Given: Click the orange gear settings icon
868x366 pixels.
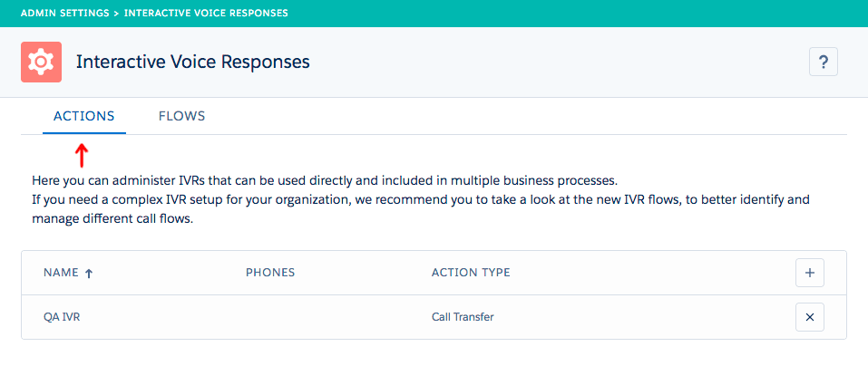Looking at the screenshot, I should click(40, 62).
